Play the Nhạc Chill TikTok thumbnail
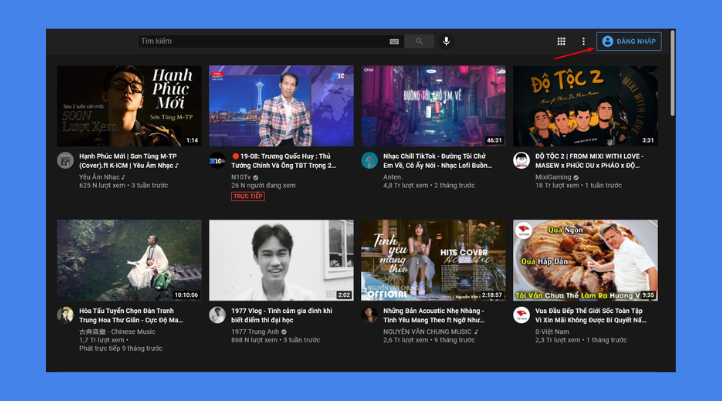The height and width of the screenshot is (401, 722). click(433, 106)
